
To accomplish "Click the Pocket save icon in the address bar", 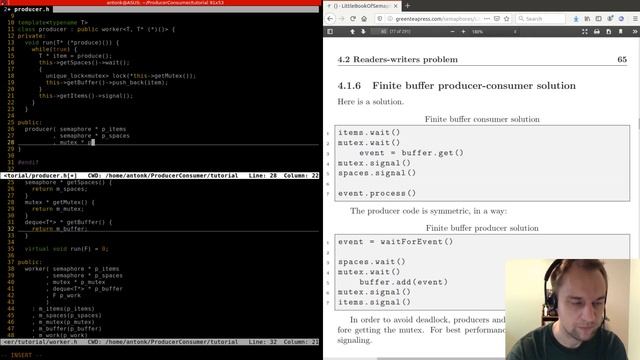I will 497,19.
